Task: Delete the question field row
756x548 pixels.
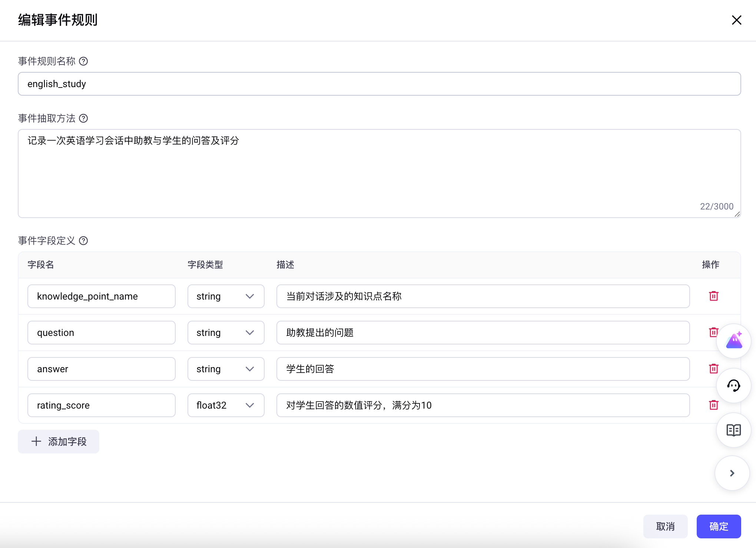Action: [x=712, y=333]
